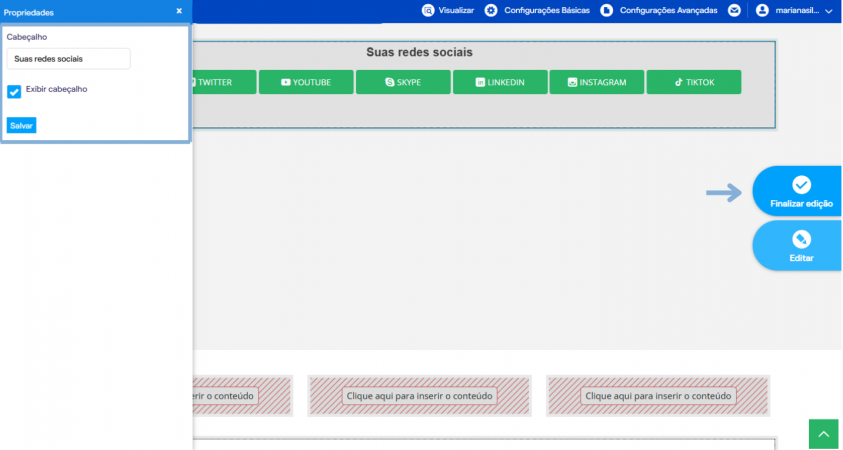The width and height of the screenshot is (843, 450).
Task: Click the green back-to-top arrow button
Action: pyautogui.click(x=824, y=434)
